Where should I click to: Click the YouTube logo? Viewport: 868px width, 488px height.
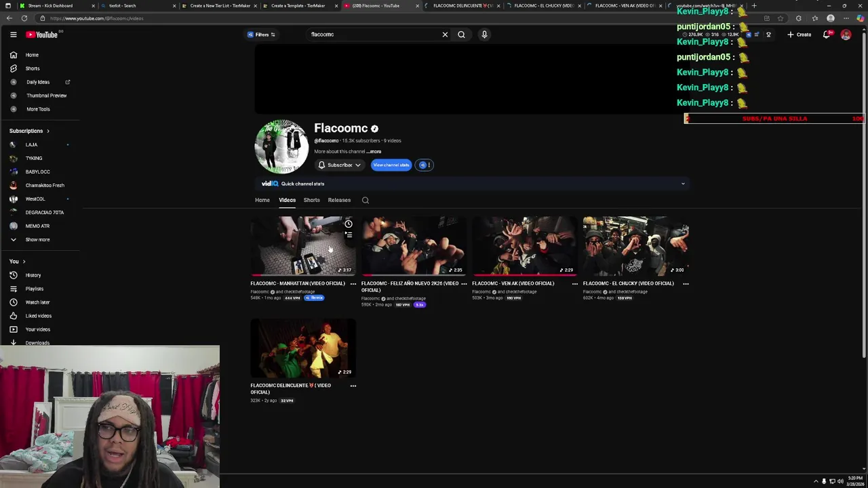[x=42, y=35]
